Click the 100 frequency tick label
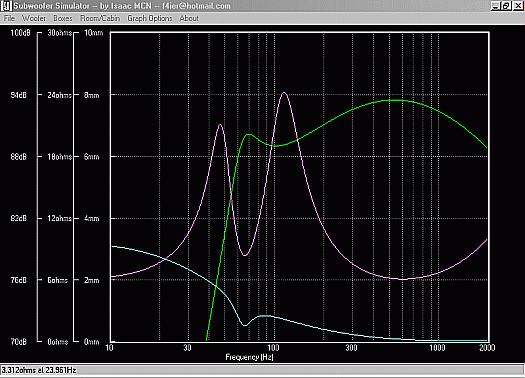 pyautogui.click(x=274, y=348)
